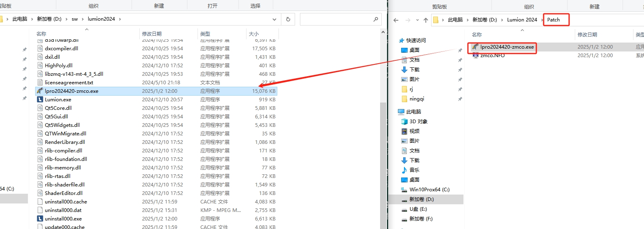Select 下载 under 此电脑 in sidebar

coord(414,160)
